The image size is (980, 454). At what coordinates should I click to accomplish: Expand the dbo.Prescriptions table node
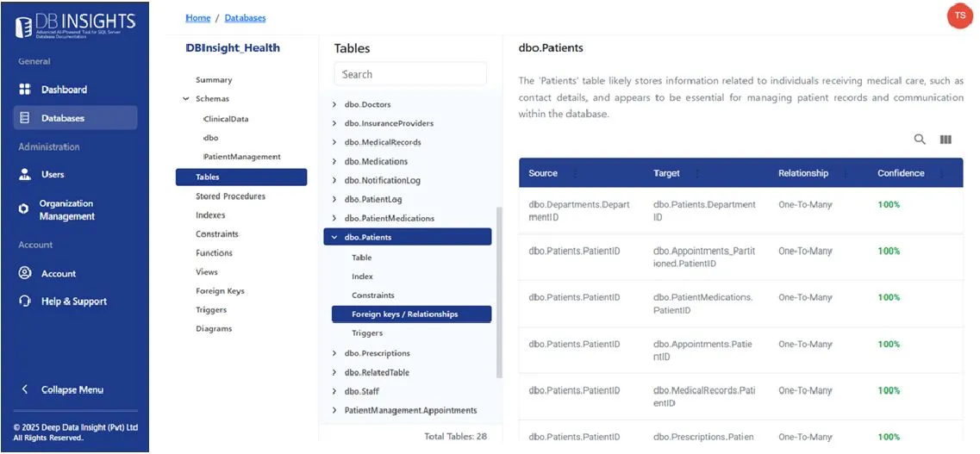pos(334,353)
